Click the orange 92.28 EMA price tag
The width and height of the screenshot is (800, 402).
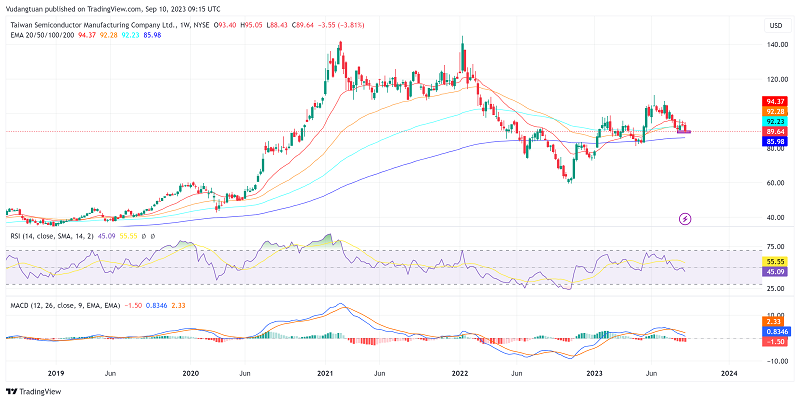773,111
